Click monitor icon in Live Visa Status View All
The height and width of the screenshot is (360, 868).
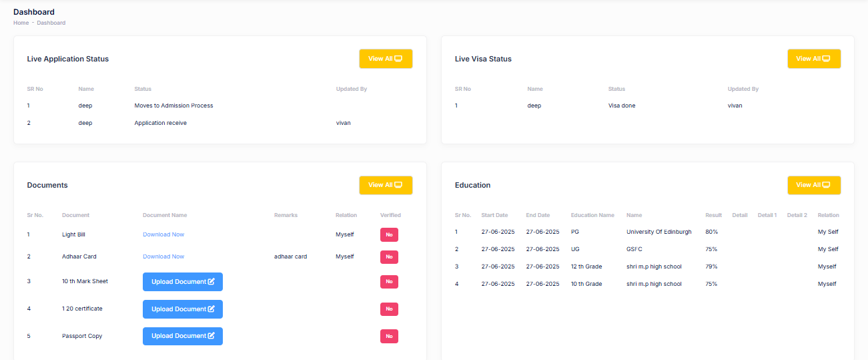click(826, 59)
